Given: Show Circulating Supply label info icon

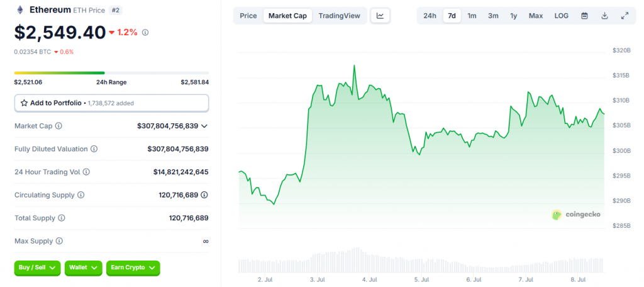Looking at the screenshot, I should tap(81, 195).
